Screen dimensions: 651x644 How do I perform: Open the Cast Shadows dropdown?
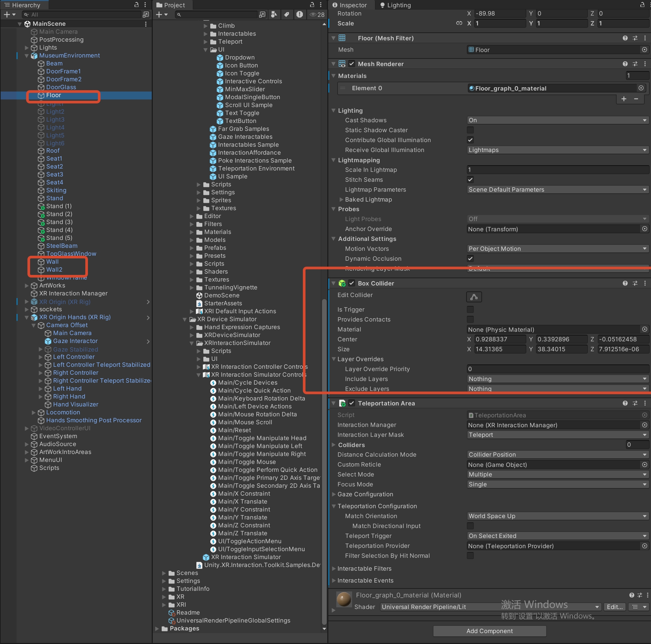tap(557, 120)
